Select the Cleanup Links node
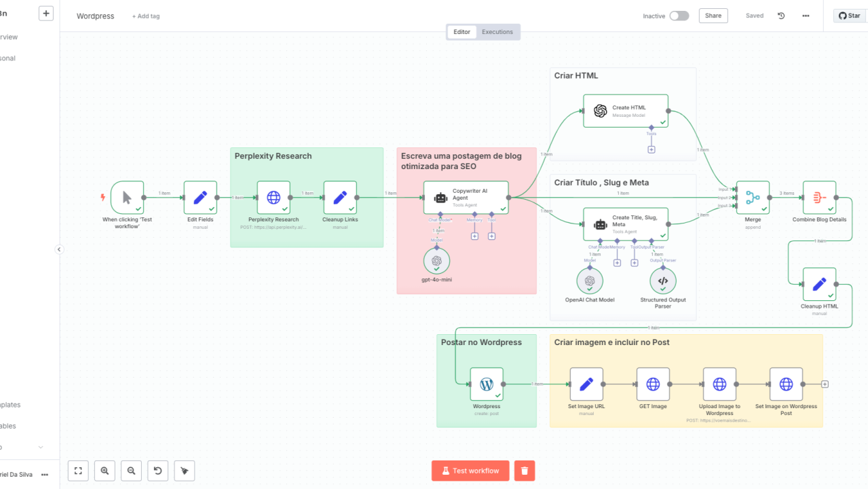The width and height of the screenshot is (868, 489). coord(340,198)
